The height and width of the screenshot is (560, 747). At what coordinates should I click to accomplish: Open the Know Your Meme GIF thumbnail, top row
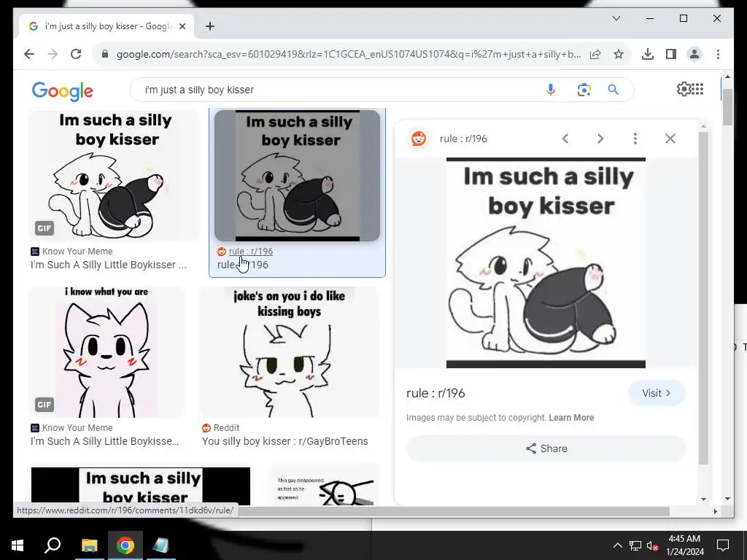pyautogui.click(x=113, y=176)
